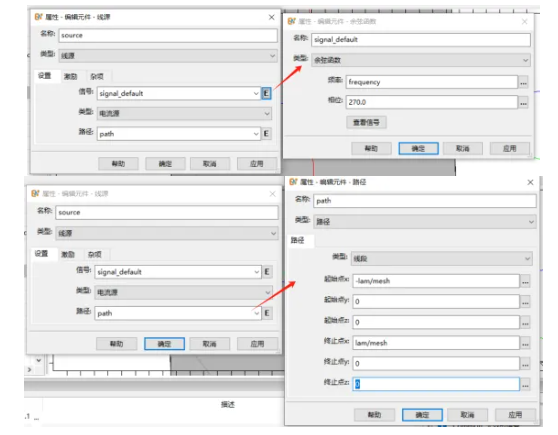Screen dimensions: 558x435
Task: Click the highlighted E button beside signal_default
Action: click(x=266, y=93)
